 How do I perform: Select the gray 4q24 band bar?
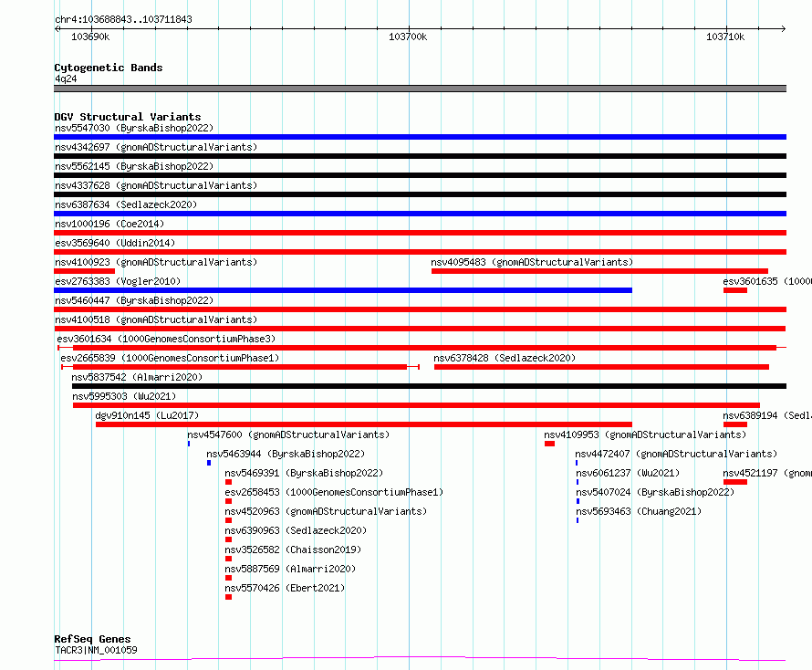tap(420, 89)
